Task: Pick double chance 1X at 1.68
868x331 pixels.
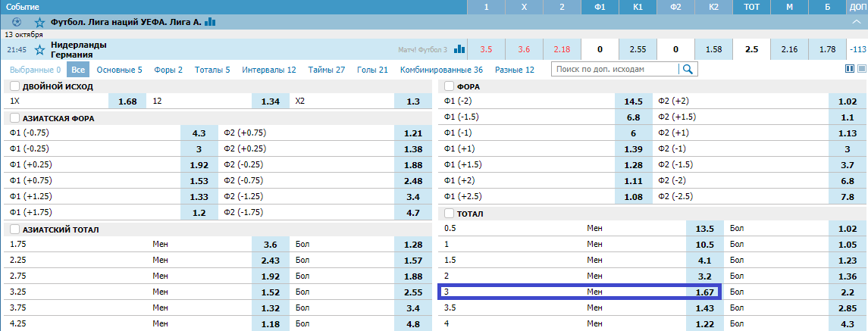Action: [x=127, y=101]
